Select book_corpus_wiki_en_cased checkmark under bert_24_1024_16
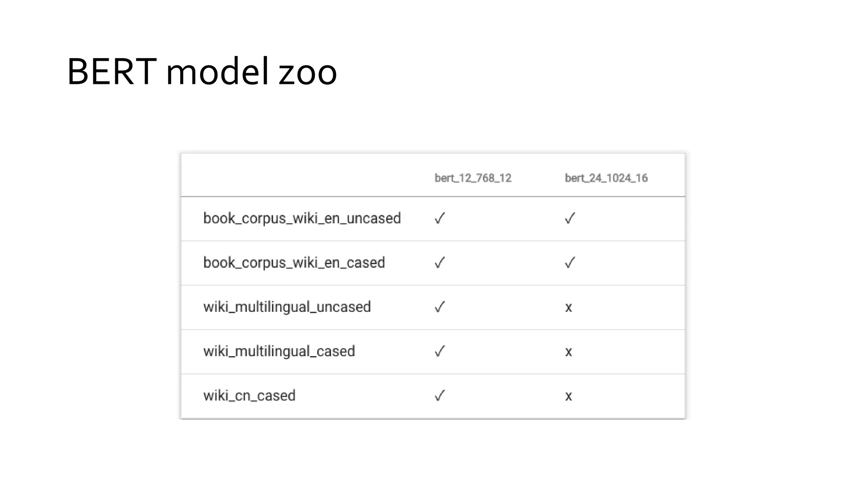The image size is (868, 488). [570, 263]
